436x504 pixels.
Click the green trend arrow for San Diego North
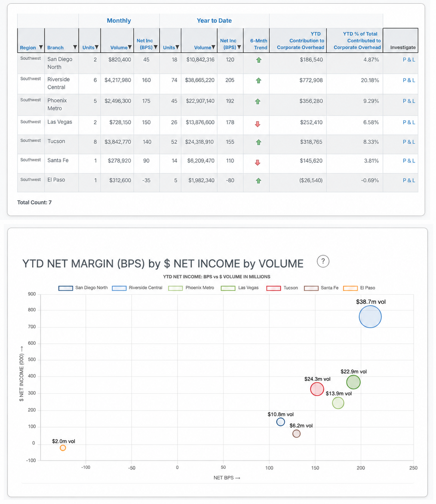pyautogui.click(x=258, y=60)
